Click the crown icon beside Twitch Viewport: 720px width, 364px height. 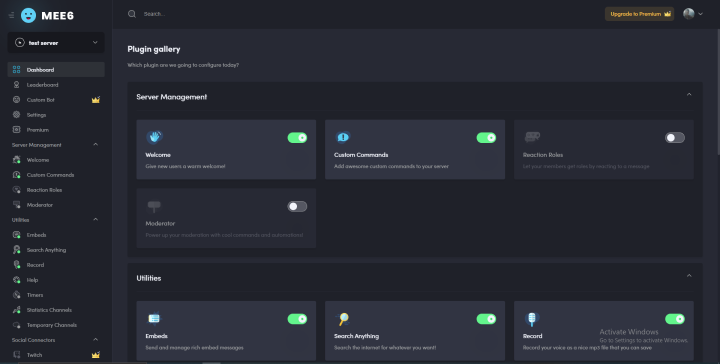tap(96, 355)
